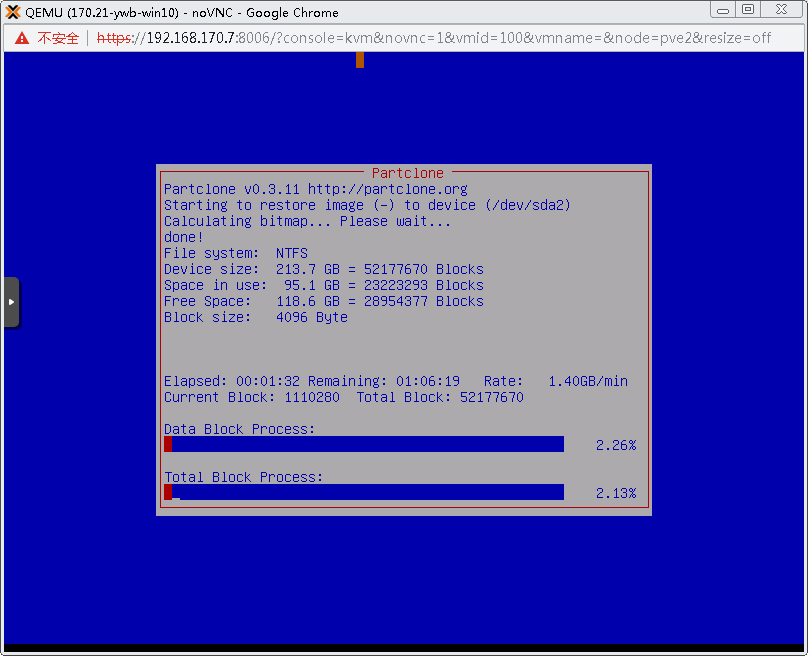The width and height of the screenshot is (808, 656).
Task: Click the 'Block size: 4096 Byte' line
Action: (256, 317)
